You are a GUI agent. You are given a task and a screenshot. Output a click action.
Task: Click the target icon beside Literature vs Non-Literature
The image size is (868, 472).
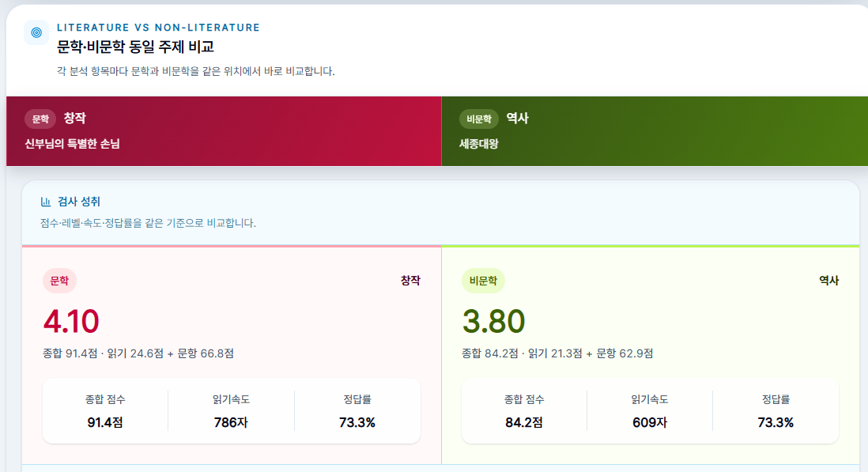point(36,32)
